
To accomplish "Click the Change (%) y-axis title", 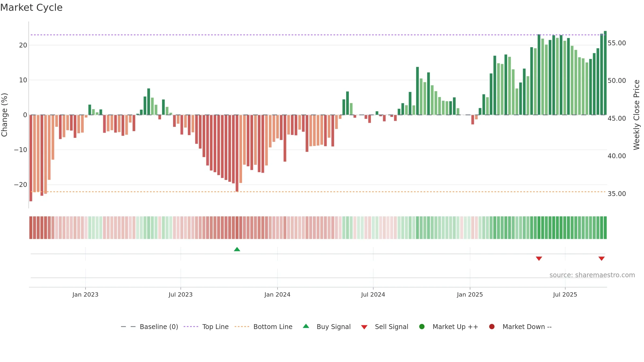I will 5,115.
